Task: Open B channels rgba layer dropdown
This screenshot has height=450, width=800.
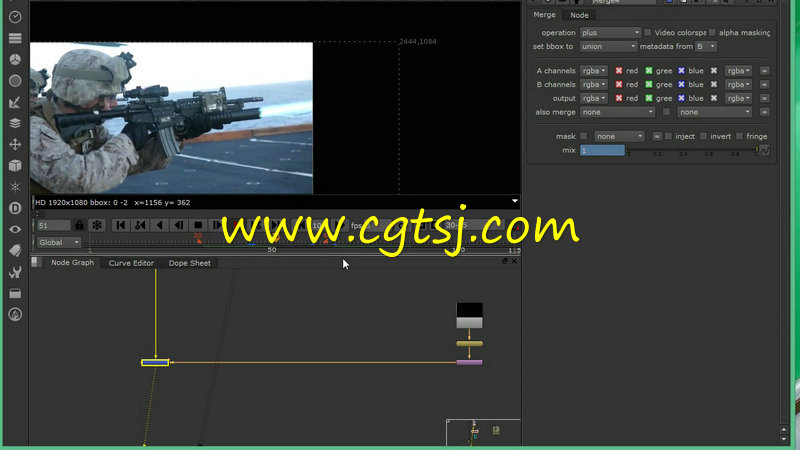Action: point(593,85)
